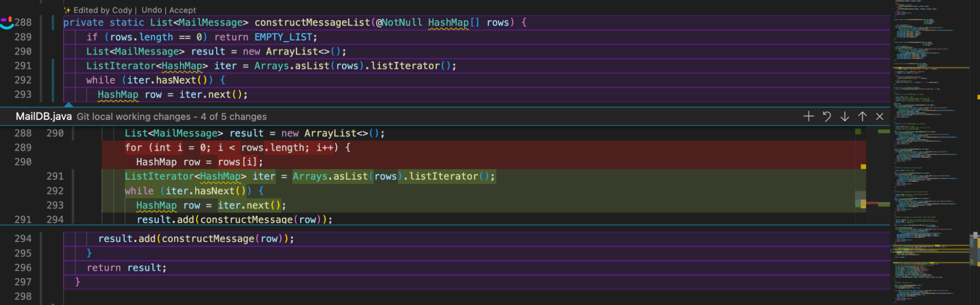The height and width of the screenshot is (305, 980).
Task: Click Arrays.asList on editor line 291
Action: [292, 66]
